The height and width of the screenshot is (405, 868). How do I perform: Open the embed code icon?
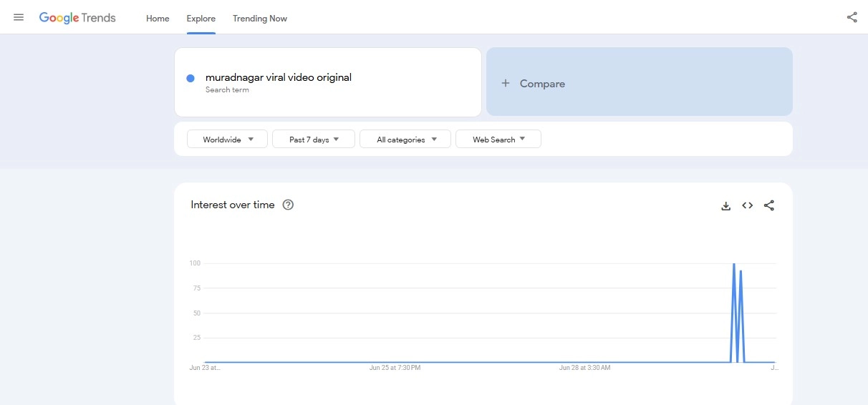[x=747, y=206]
